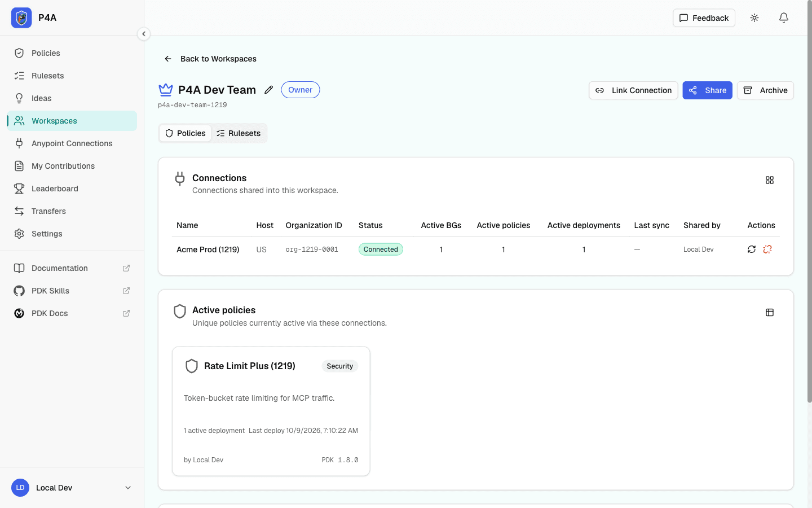Screen dimensions: 812x508
Task: Click the Link Connection button
Action: [633, 90]
